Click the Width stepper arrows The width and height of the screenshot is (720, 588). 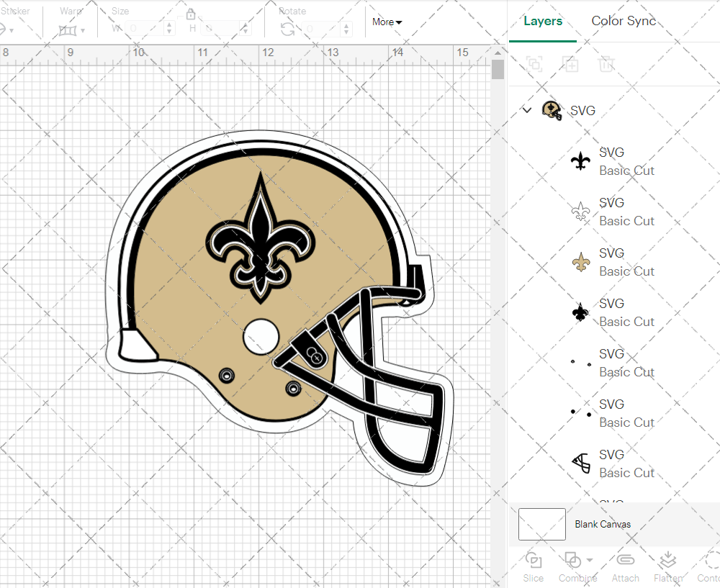pos(169,29)
